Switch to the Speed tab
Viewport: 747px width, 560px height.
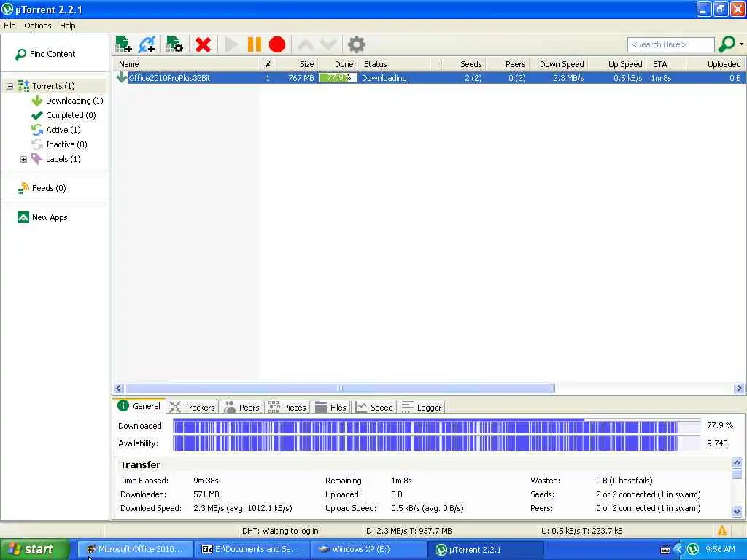pos(374,408)
